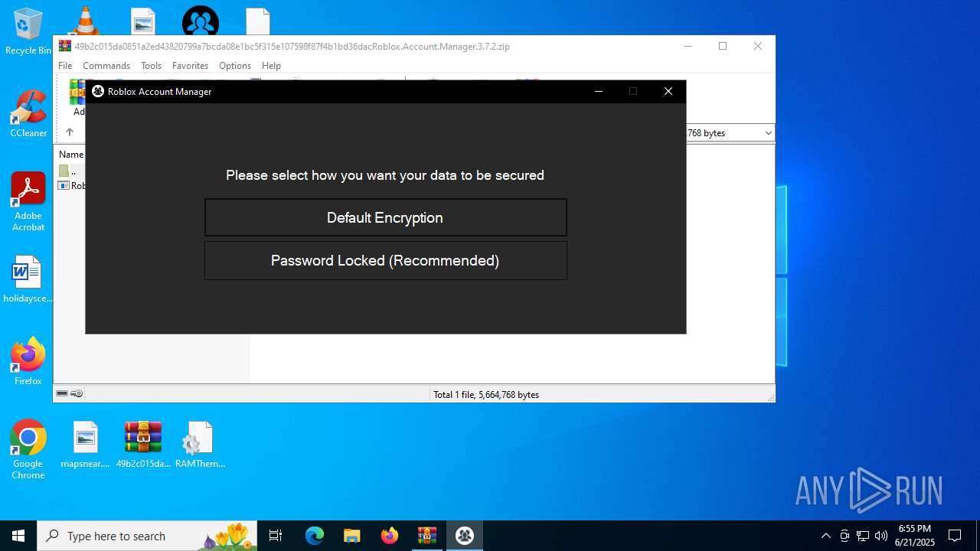Screen dimensions: 980x551
Task: Switch to Roblox Account Manager taskbar button
Action: pos(465,536)
